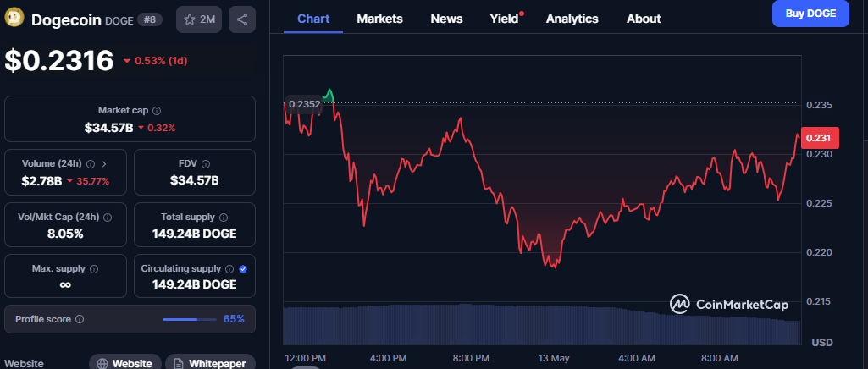Click the verified badge on Circulating supply

point(243,269)
